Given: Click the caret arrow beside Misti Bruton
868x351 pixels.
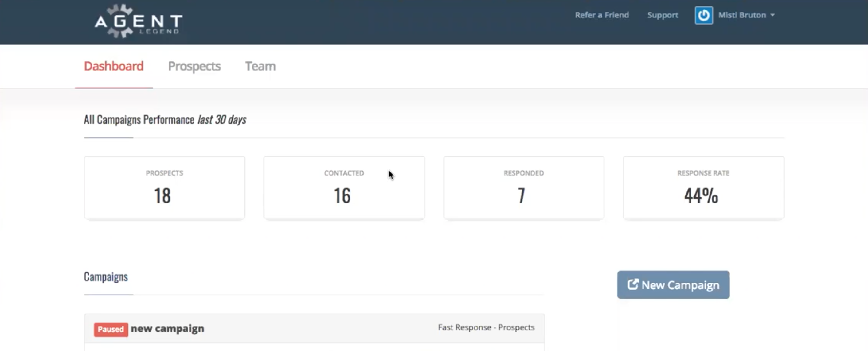Looking at the screenshot, I should pos(773,15).
